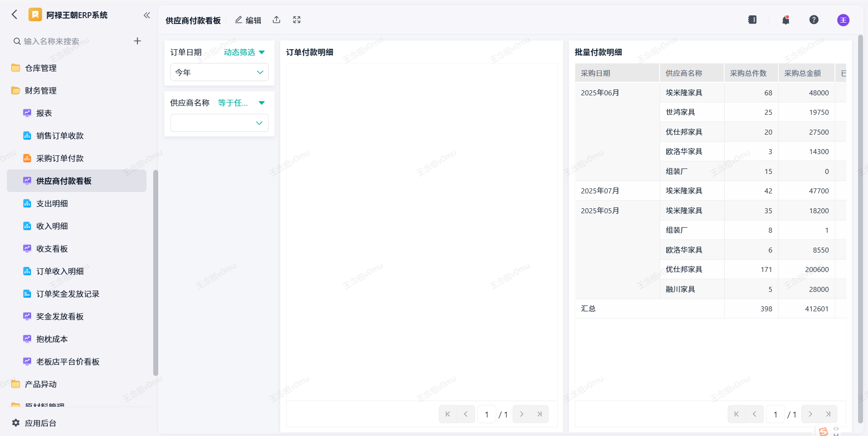
Task: Click 应用后台 link
Action: click(x=41, y=423)
